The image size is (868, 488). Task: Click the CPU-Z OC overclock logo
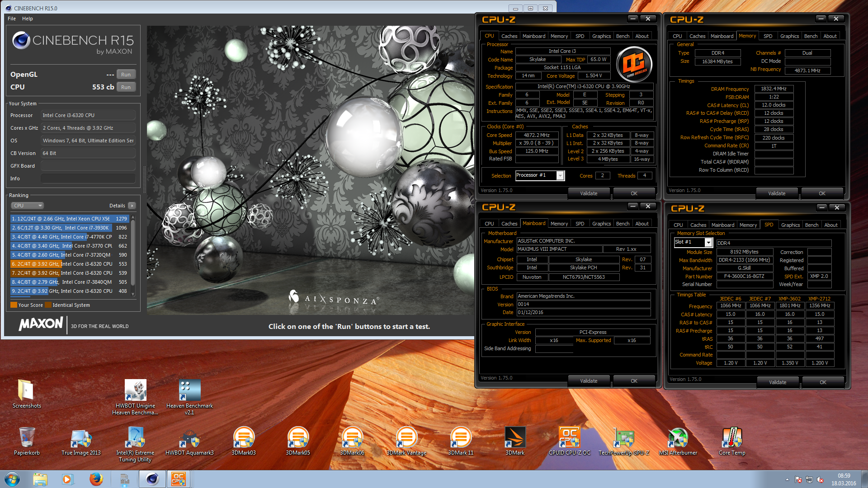[x=634, y=64]
